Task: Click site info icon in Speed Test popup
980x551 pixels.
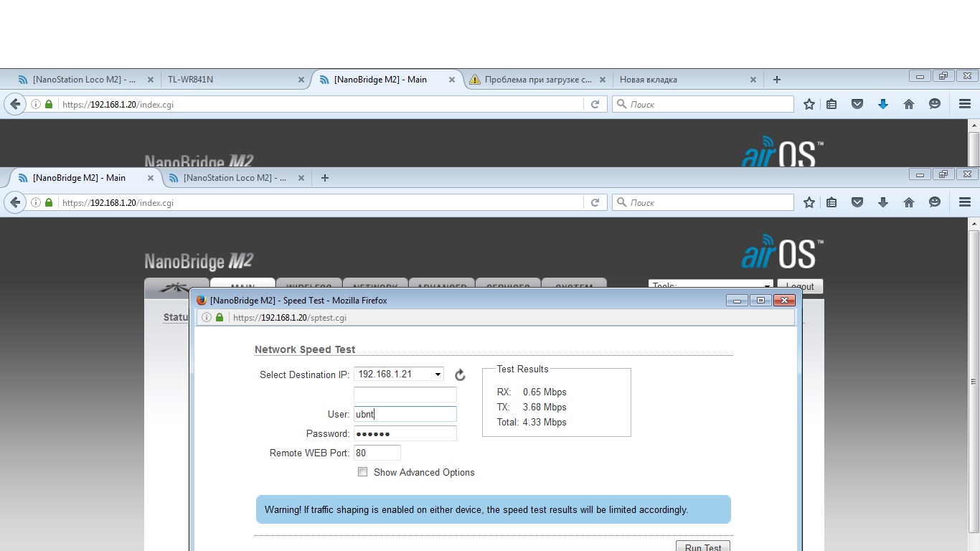Action: pos(207,317)
